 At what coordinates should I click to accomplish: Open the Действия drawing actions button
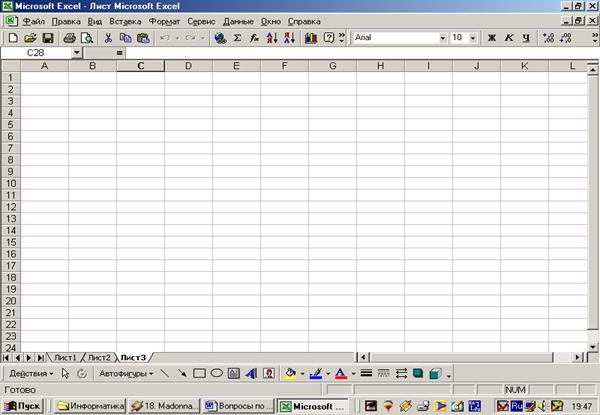click(x=30, y=373)
